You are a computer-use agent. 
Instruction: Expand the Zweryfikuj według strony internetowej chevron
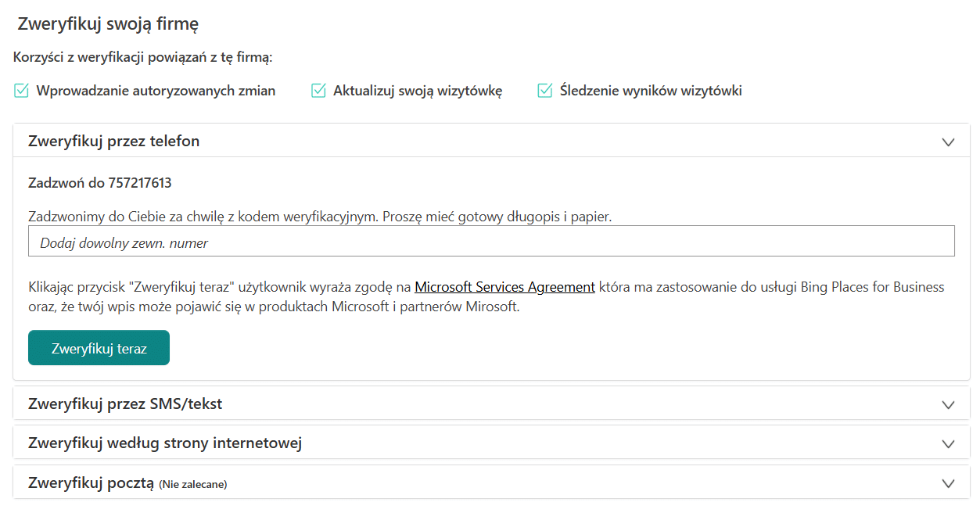(x=949, y=443)
